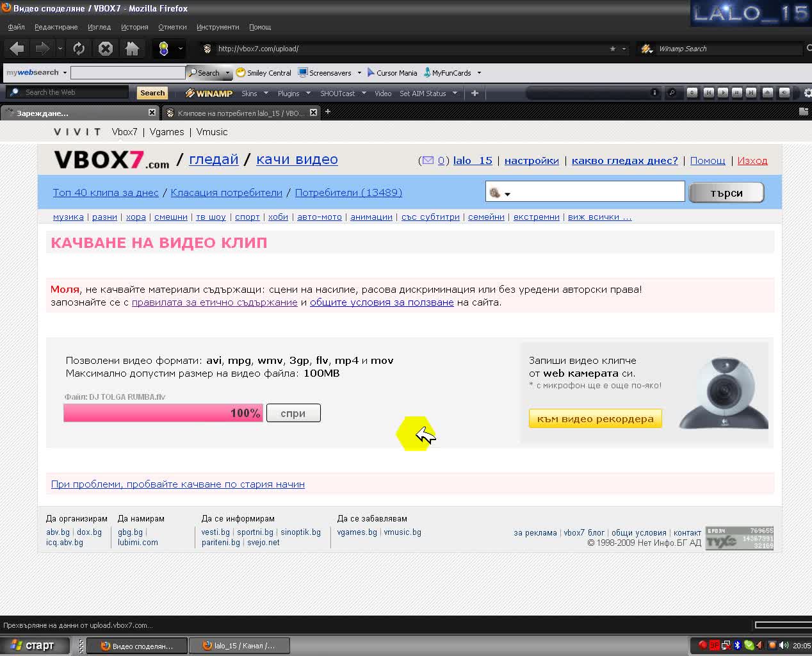Open Cursor Mania from the toolbar
This screenshot has height=656, width=812.
coord(392,72)
